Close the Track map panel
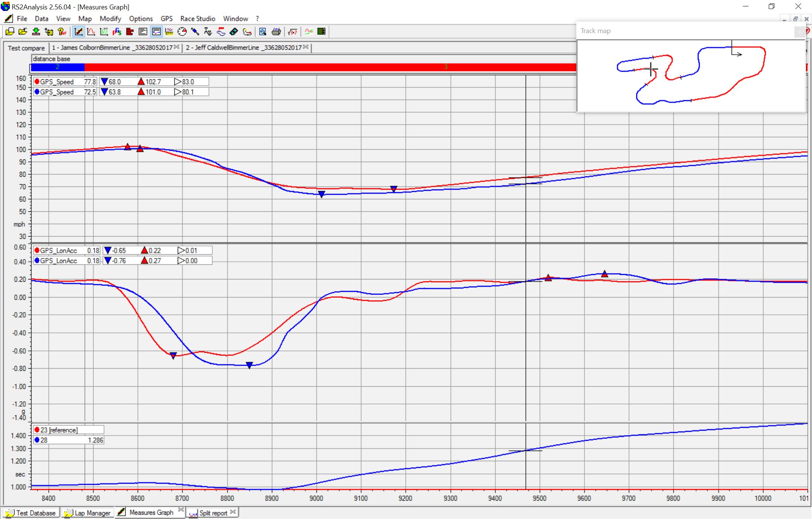 (800, 32)
